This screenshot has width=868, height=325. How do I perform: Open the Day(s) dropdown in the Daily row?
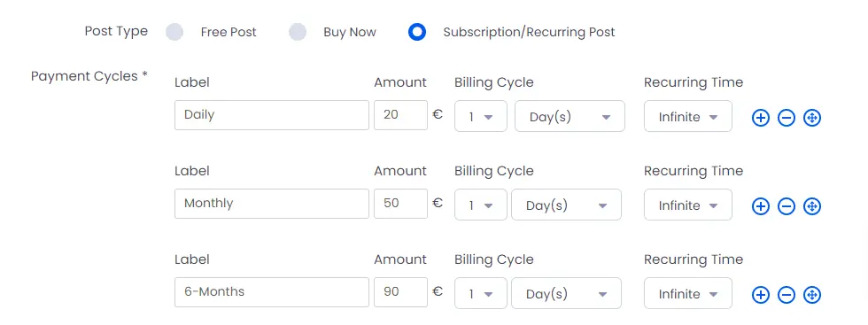[570, 116]
